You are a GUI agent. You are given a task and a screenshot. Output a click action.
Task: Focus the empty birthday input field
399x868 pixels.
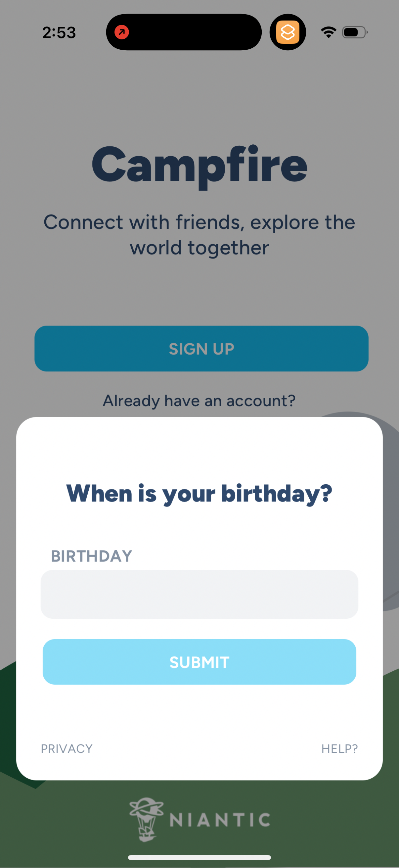tap(199, 594)
